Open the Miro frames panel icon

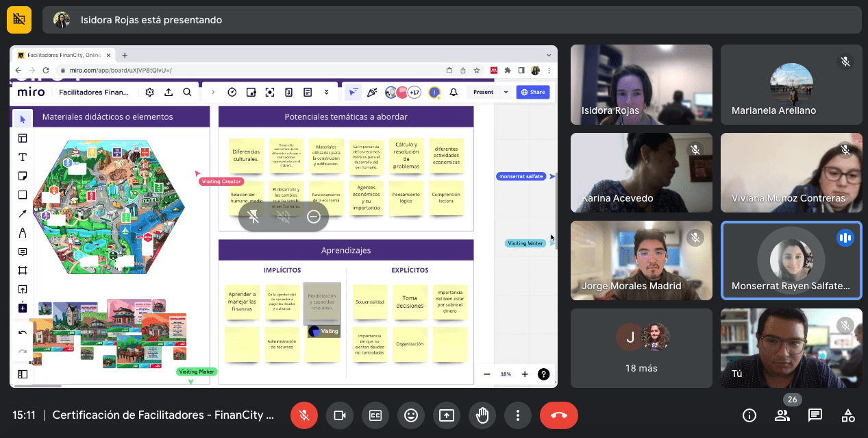23,374
